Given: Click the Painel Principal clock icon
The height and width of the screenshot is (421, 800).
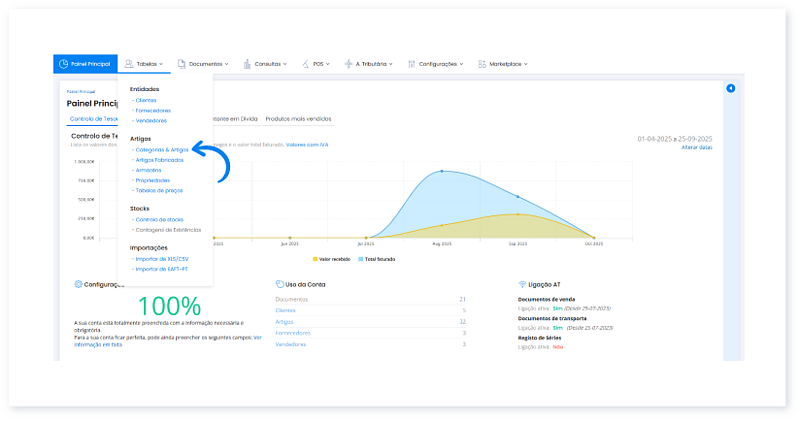Looking at the screenshot, I should 65,64.
